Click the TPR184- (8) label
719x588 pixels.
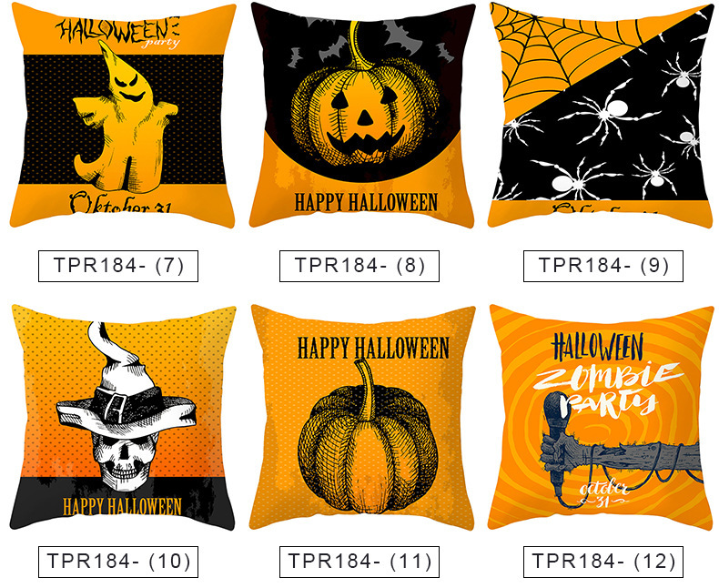(359, 266)
